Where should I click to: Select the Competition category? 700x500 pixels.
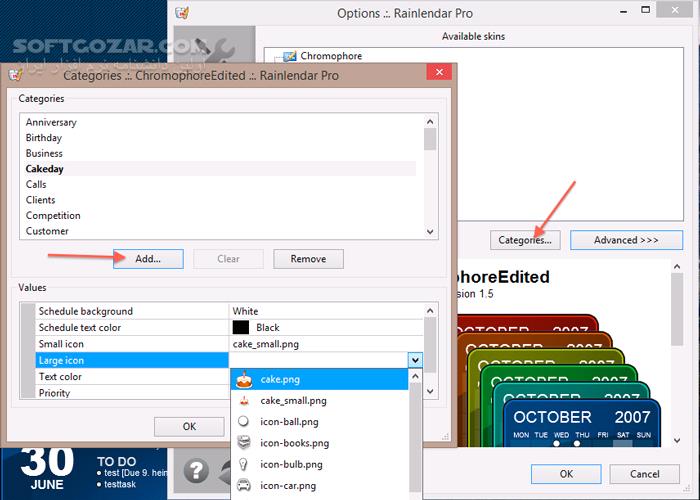(53, 216)
